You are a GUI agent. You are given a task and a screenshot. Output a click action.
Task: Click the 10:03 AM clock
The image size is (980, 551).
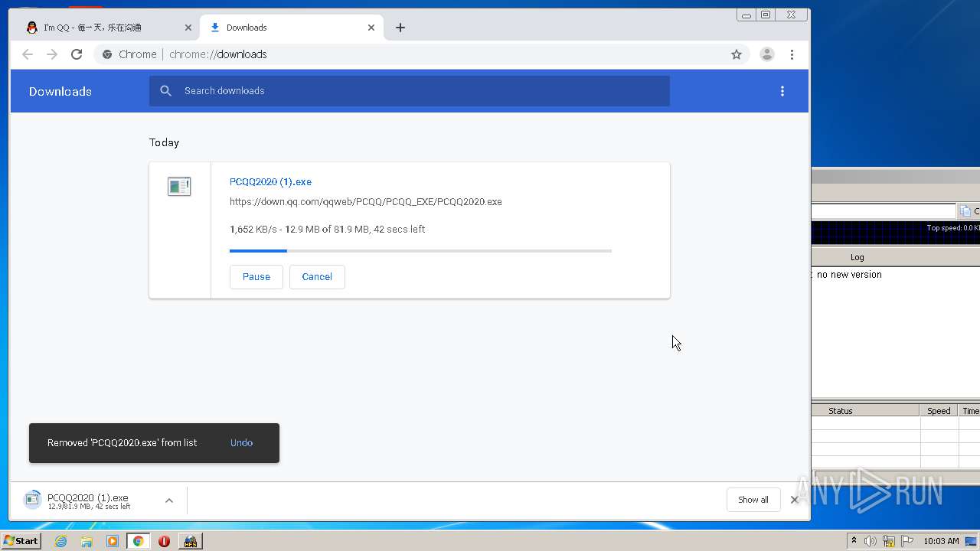click(x=941, y=541)
